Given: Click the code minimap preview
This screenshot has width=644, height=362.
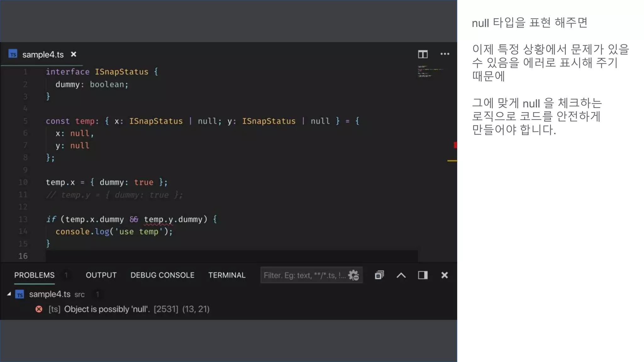Looking at the screenshot, I should (x=430, y=72).
